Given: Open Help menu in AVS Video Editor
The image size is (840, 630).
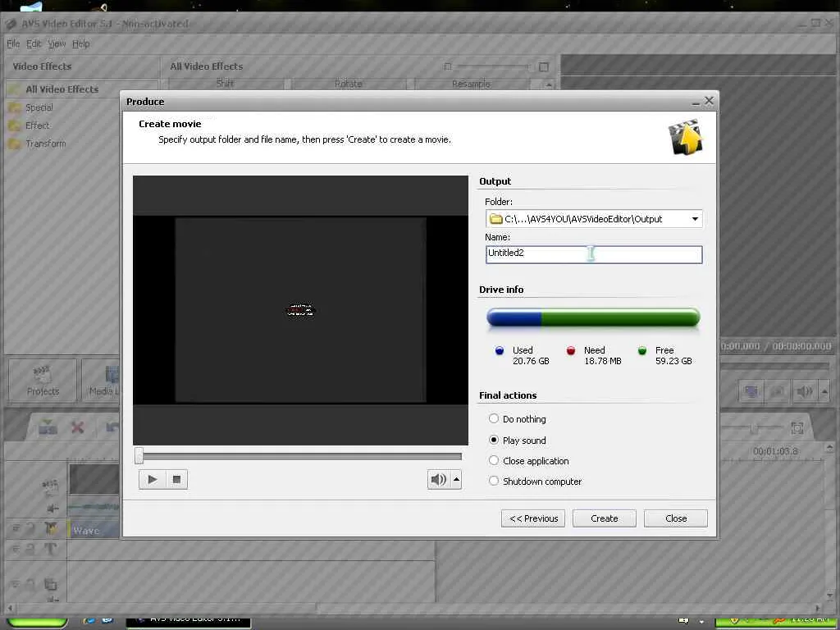Looking at the screenshot, I should tap(81, 44).
